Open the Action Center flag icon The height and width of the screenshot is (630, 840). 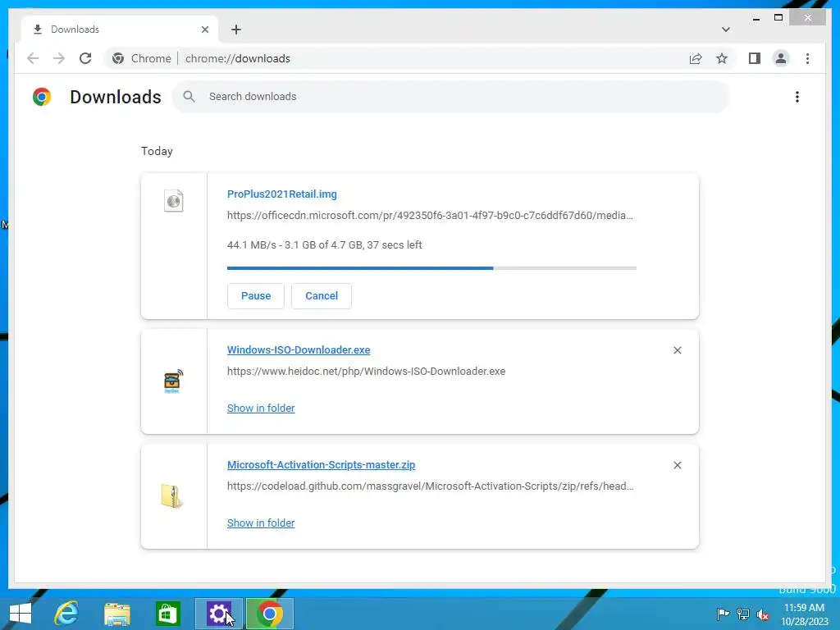pos(724,614)
